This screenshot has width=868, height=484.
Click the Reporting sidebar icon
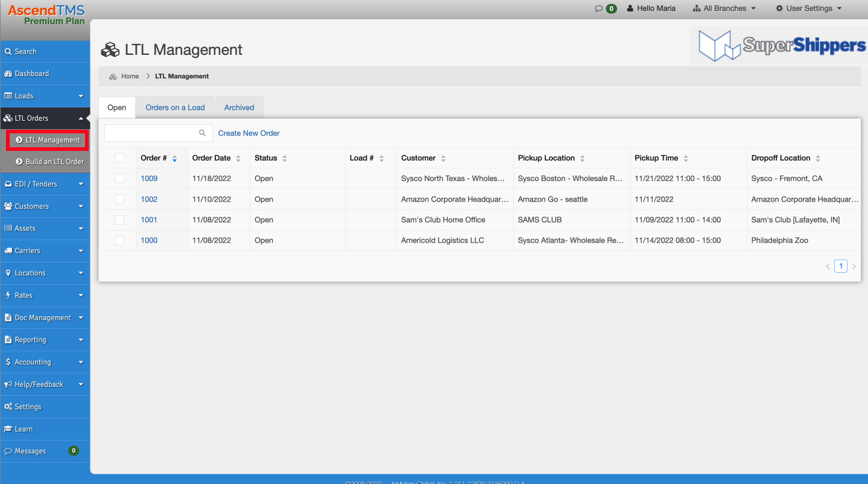point(8,340)
